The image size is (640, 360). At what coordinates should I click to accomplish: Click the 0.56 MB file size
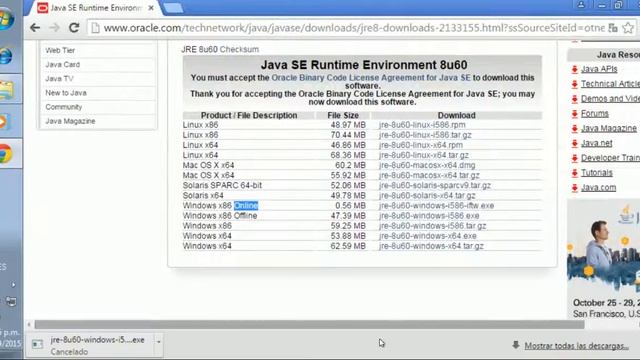pyautogui.click(x=350, y=206)
